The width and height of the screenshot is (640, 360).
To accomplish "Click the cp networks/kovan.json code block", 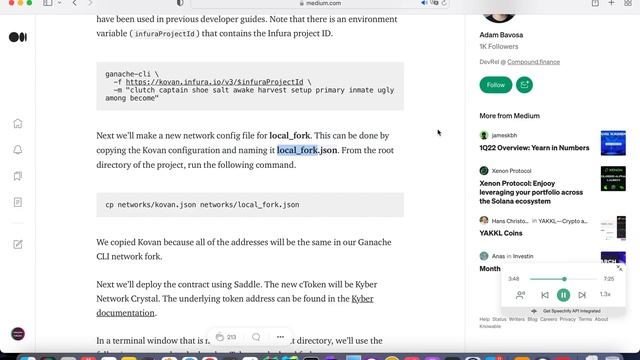I will (250, 205).
